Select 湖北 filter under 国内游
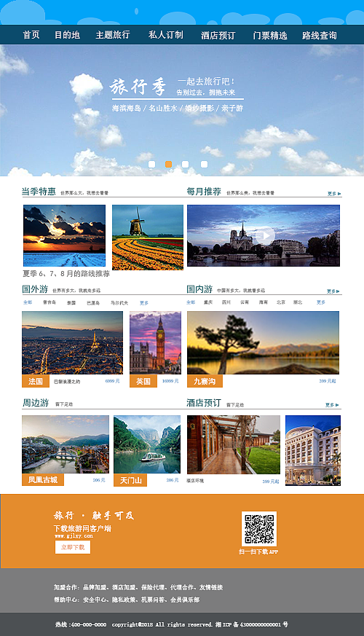The image size is (364, 636). coord(298,302)
